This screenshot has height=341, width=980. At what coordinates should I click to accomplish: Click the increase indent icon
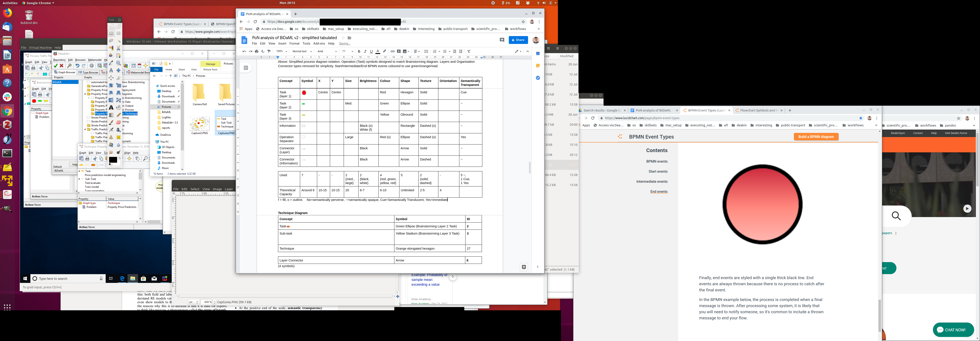(461, 51)
